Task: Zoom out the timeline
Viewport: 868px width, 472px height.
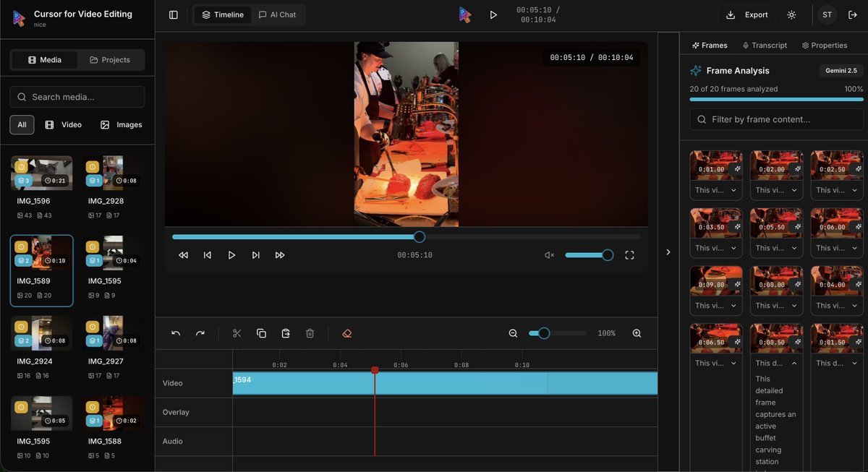Action: 513,333
